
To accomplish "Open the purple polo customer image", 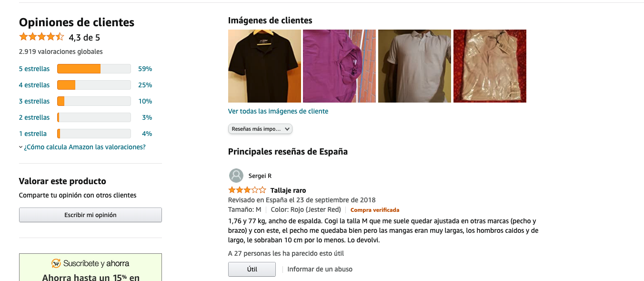I will pyautogui.click(x=339, y=66).
